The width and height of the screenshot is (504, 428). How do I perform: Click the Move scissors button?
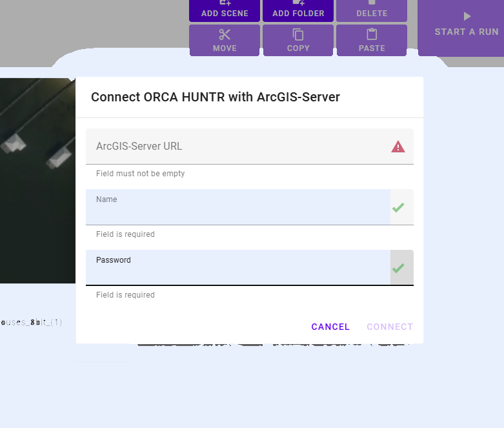tap(225, 41)
